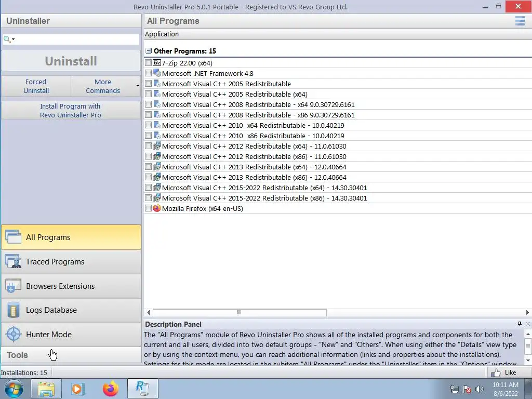Click Install Program with Revo Uninstaller Pro
Screen dimensions: 532x399
tap(71, 110)
